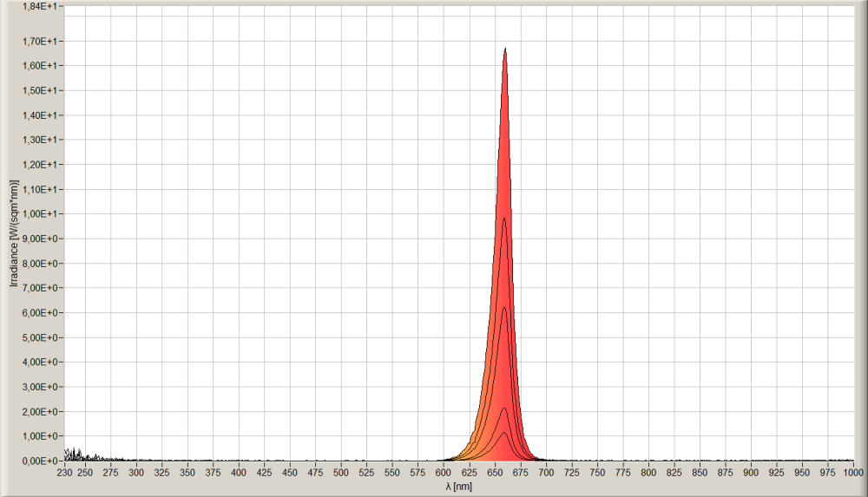Click the 350 wavelength tick label
The height and width of the screenshot is (497, 868).
point(187,473)
